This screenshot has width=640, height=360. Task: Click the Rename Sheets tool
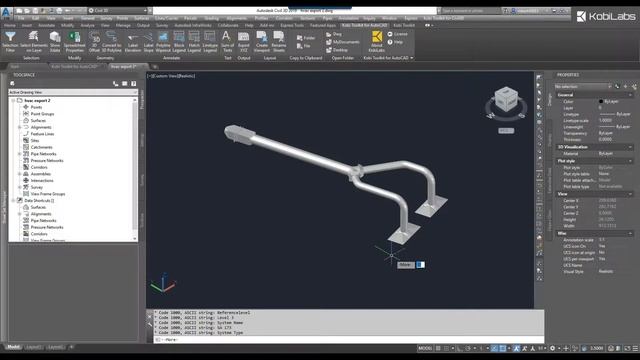point(279,42)
